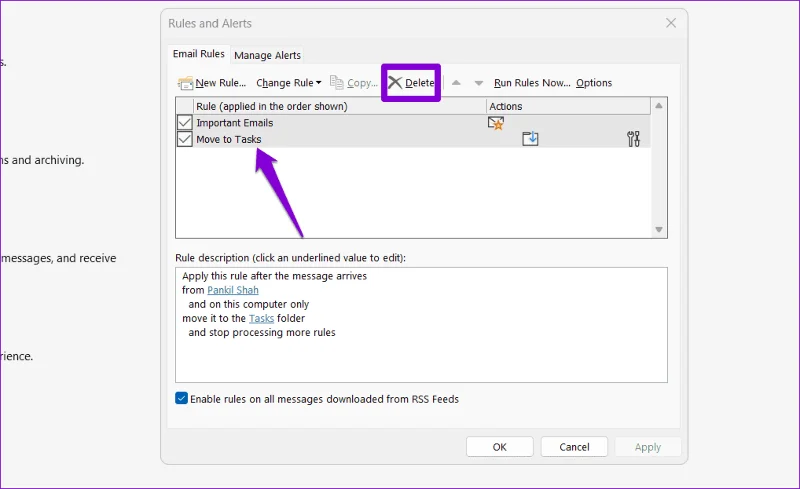Uncheck the Important Emails rule checkbox

pyautogui.click(x=185, y=123)
